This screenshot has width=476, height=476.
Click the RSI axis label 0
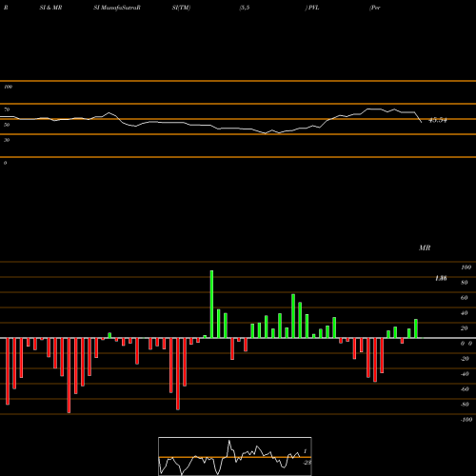tap(5, 163)
